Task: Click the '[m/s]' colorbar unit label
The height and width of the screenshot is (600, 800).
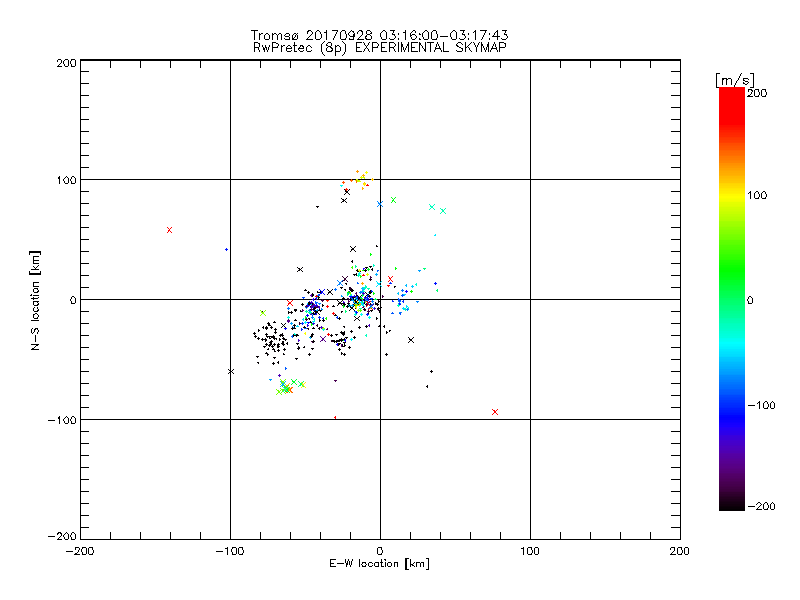Action: pyautogui.click(x=734, y=80)
